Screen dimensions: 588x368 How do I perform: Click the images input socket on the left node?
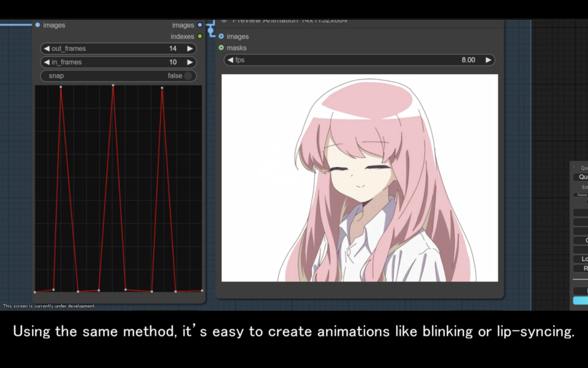[x=37, y=25]
